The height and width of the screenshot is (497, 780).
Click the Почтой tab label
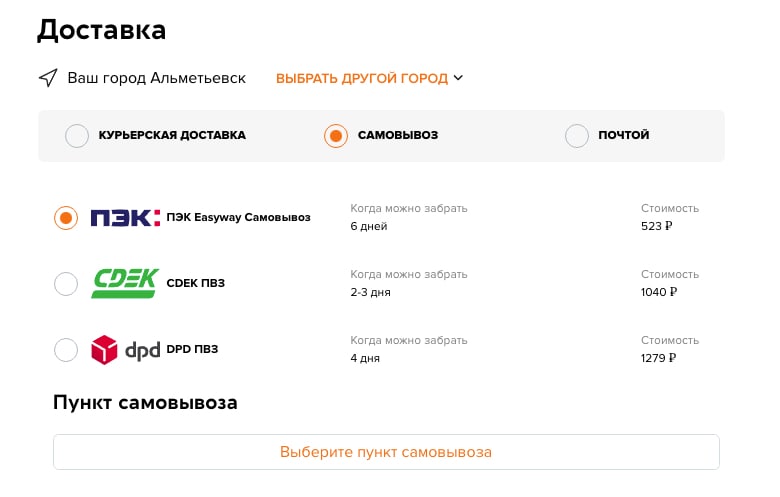point(624,135)
